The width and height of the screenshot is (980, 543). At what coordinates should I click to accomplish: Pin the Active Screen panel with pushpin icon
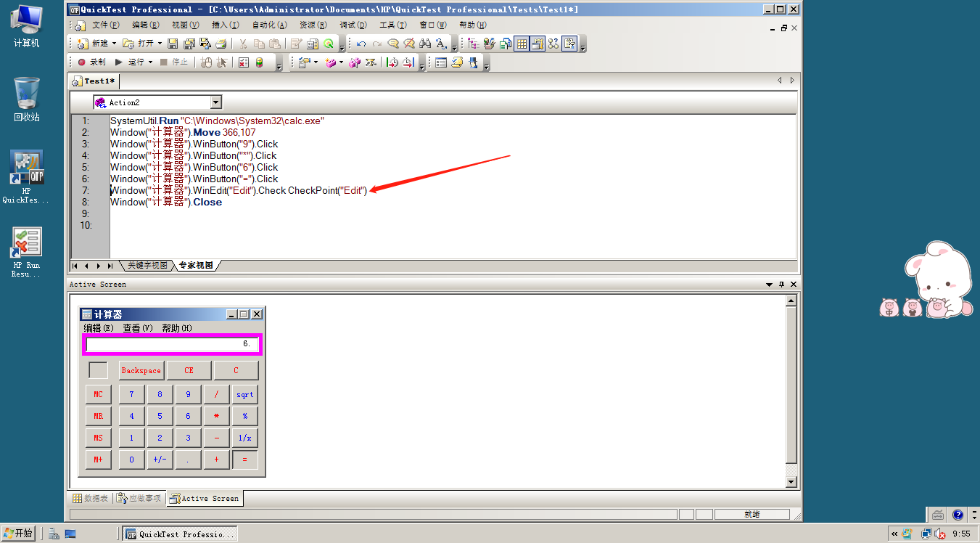(x=782, y=285)
